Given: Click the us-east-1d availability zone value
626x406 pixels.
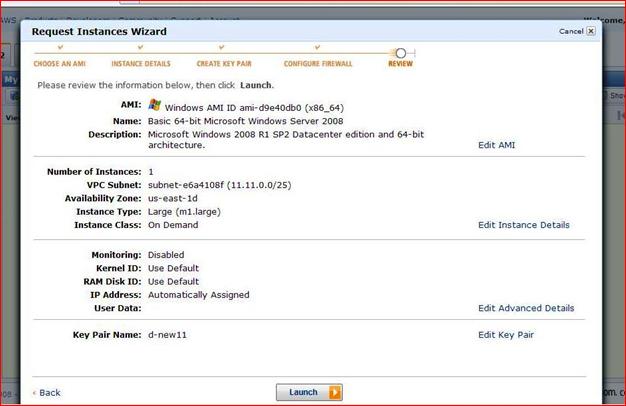Looking at the screenshot, I should (172, 198).
